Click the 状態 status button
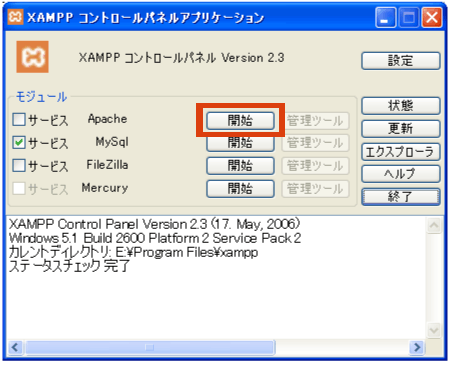This screenshot has height=365, width=450. pyautogui.click(x=401, y=106)
